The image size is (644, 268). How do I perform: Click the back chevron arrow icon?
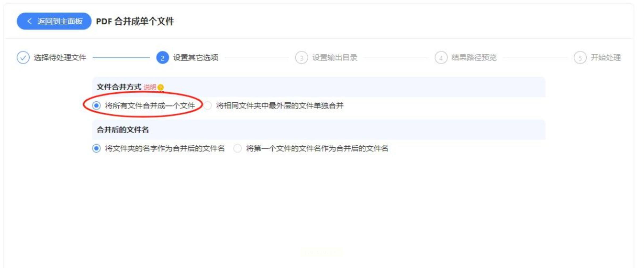point(30,21)
